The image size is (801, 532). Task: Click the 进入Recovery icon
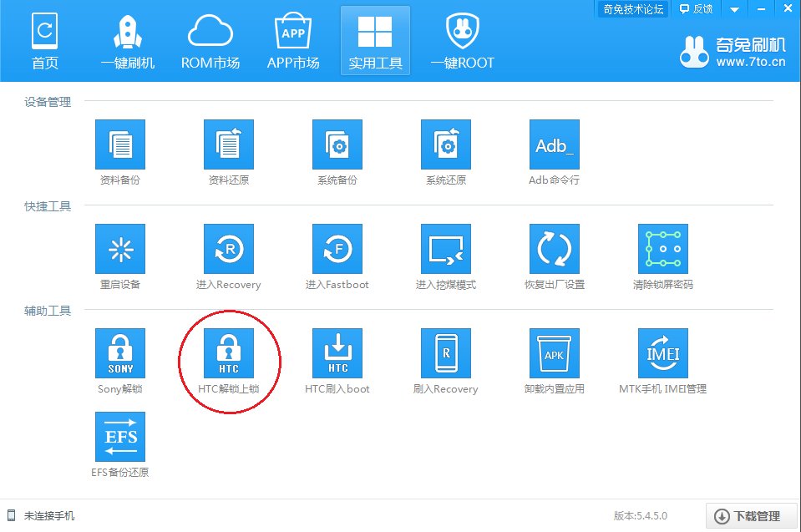click(229, 249)
